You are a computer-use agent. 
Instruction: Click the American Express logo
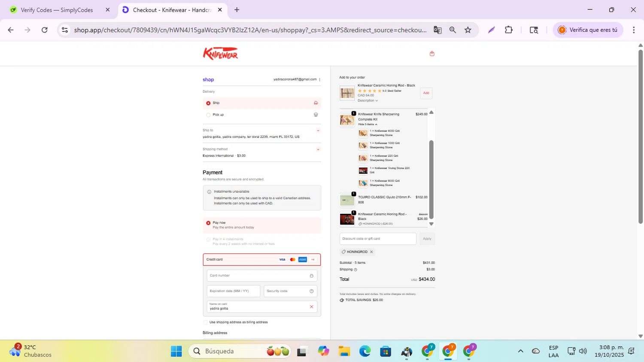pos(303,260)
